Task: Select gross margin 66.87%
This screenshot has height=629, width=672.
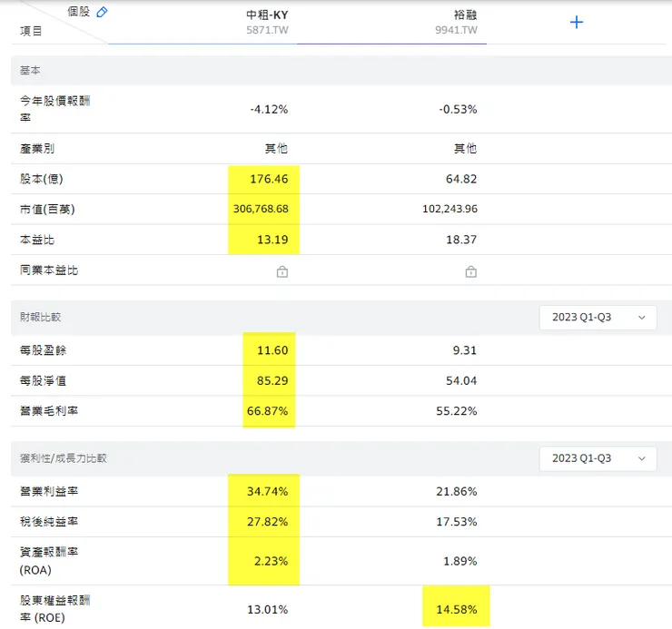Action: click(x=267, y=411)
